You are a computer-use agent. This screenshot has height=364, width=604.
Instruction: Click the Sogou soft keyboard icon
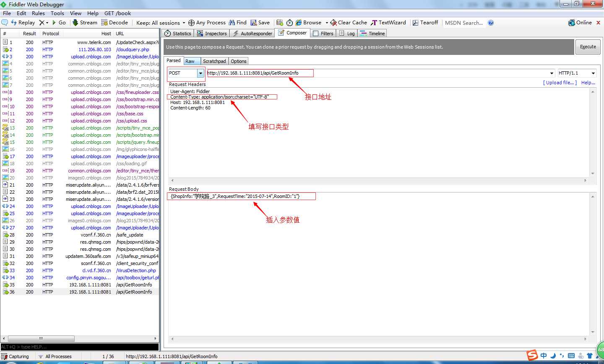point(571,356)
